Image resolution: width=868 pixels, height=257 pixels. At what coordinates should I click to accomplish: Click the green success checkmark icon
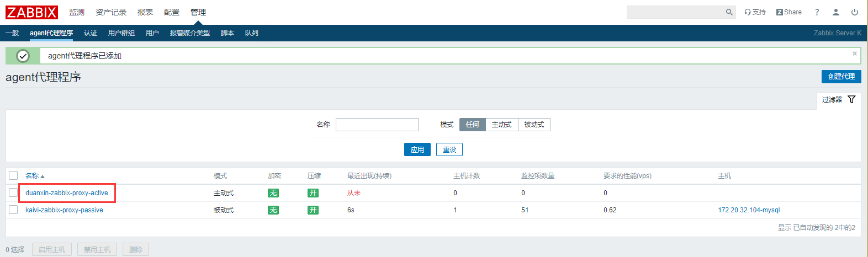(x=23, y=56)
